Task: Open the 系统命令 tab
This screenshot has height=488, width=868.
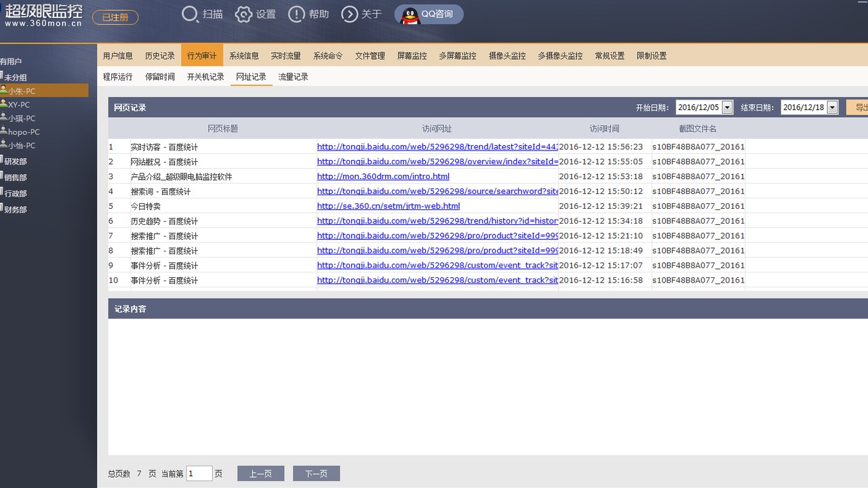Action: [328, 56]
